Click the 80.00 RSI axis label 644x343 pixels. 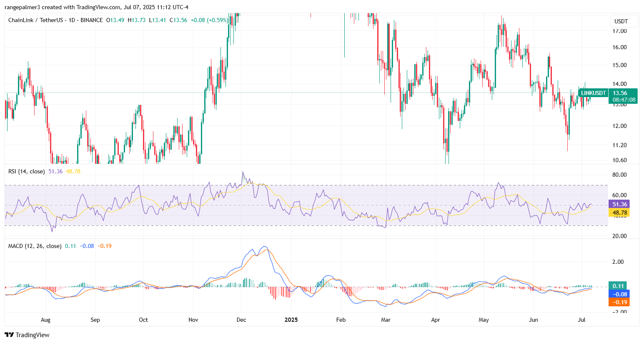tap(619, 175)
